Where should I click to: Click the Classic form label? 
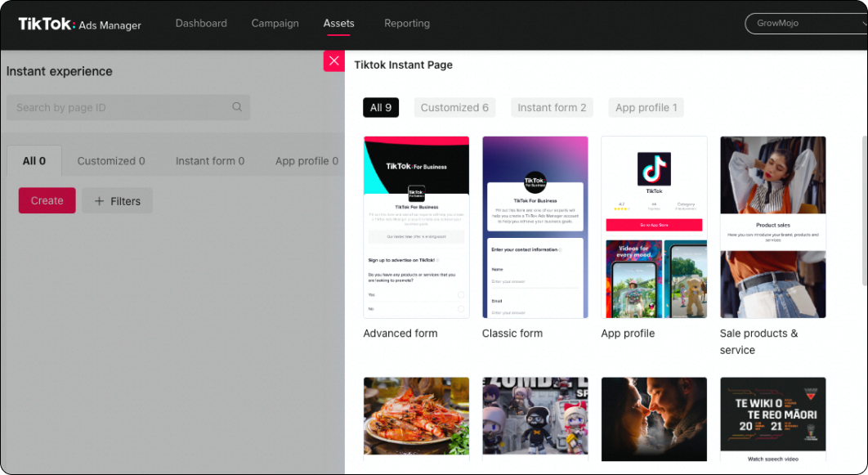(x=512, y=334)
